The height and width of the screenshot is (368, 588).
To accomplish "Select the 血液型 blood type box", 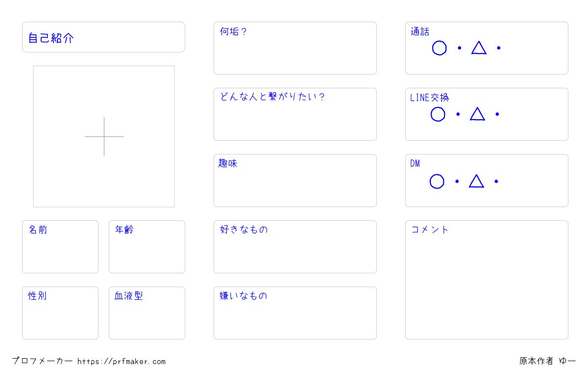I will (147, 313).
